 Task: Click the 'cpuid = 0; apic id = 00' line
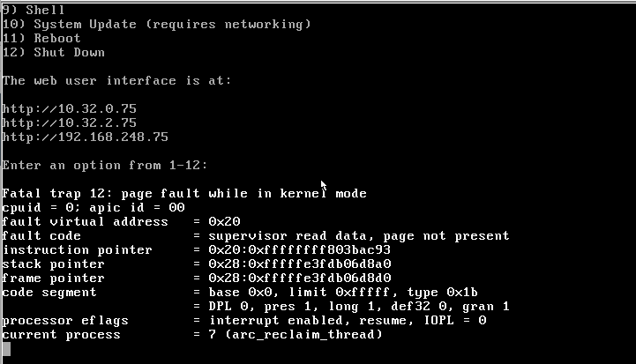94,207
